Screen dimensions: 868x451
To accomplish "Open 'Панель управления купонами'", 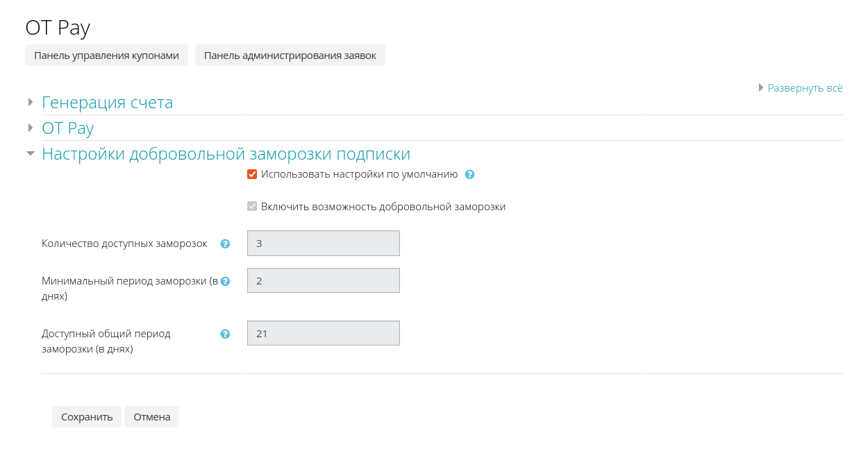I will click(106, 56).
